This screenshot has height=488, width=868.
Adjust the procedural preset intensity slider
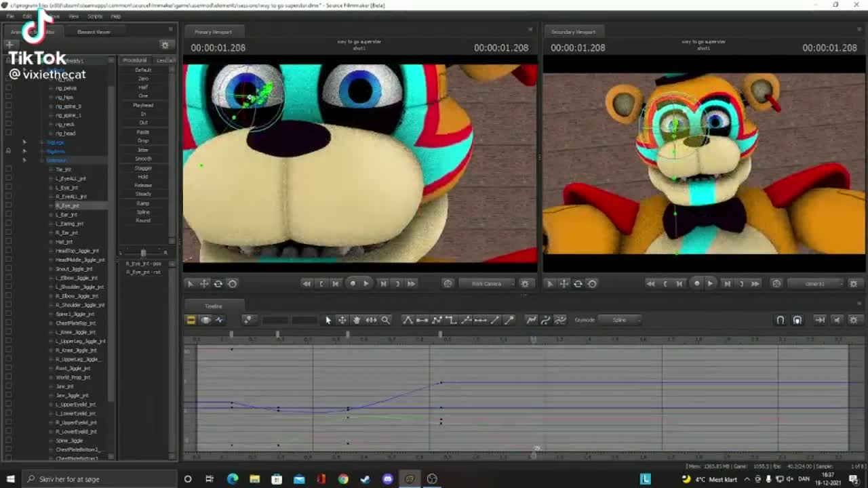pyautogui.click(x=143, y=252)
